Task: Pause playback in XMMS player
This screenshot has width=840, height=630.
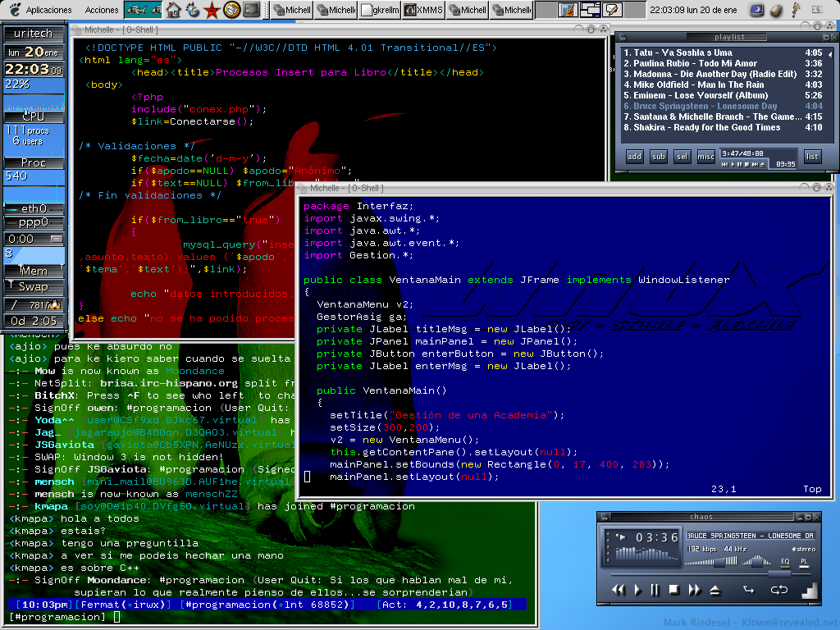Action: coord(655,590)
